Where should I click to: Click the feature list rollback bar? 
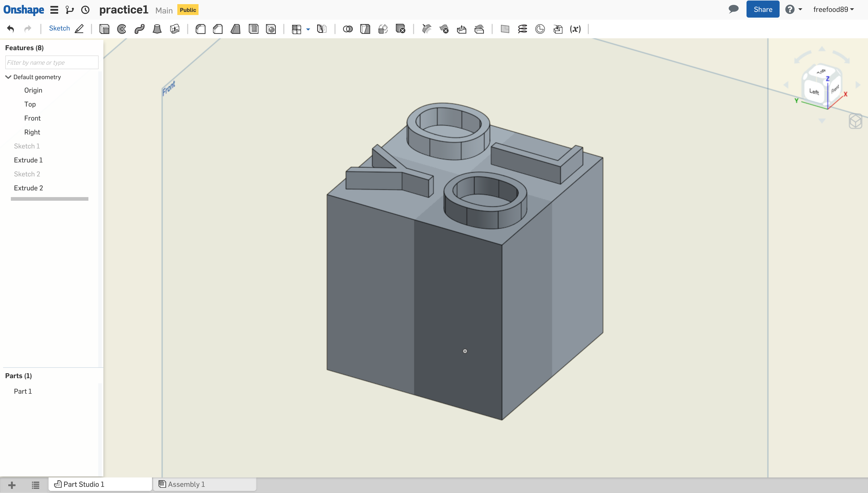[49, 199]
